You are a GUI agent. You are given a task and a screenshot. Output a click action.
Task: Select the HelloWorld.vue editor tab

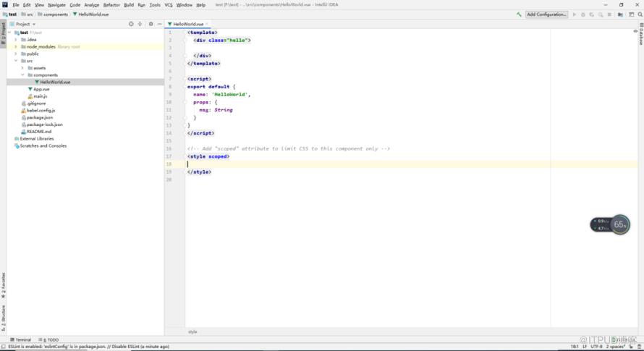(x=187, y=25)
